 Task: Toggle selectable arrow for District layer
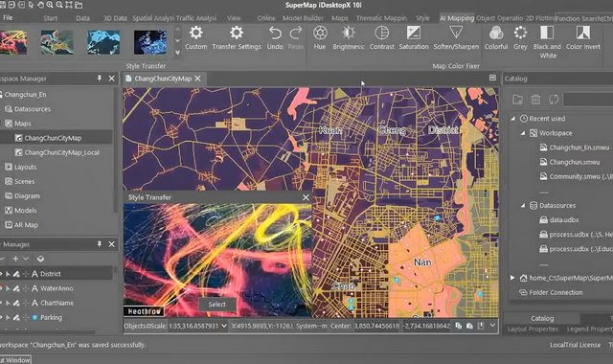(x=8, y=274)
